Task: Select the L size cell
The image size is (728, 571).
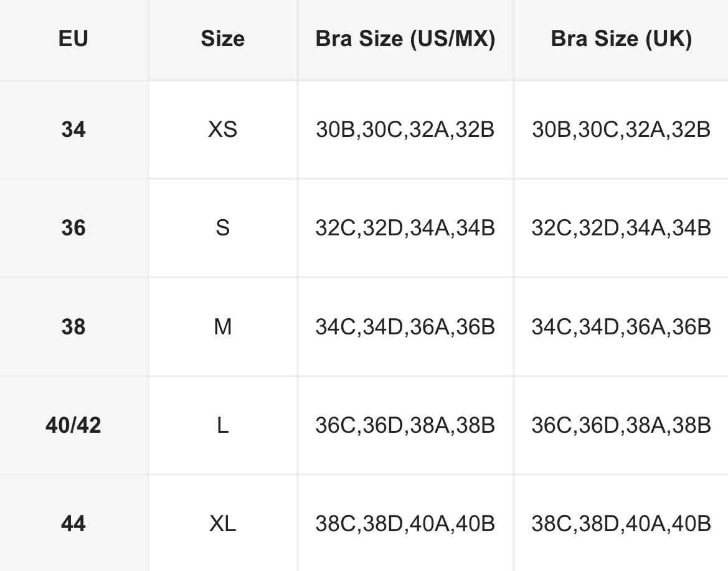Action: 222,425
